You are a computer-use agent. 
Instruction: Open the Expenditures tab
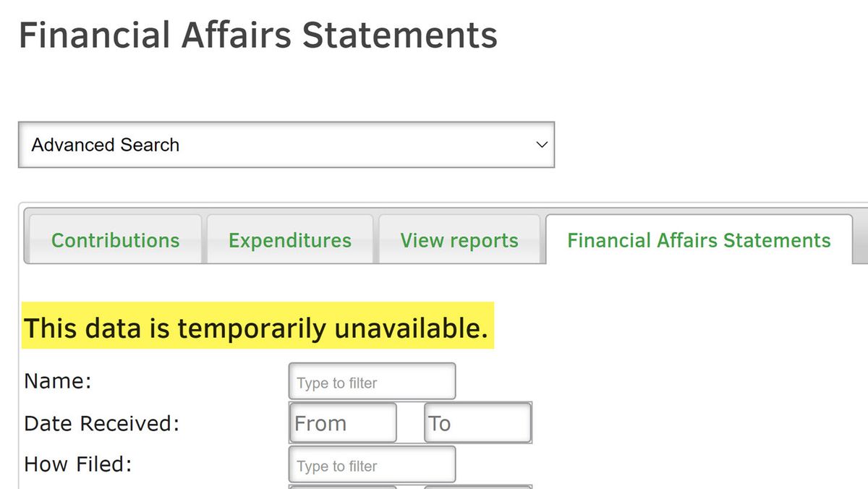click(289, 240)
